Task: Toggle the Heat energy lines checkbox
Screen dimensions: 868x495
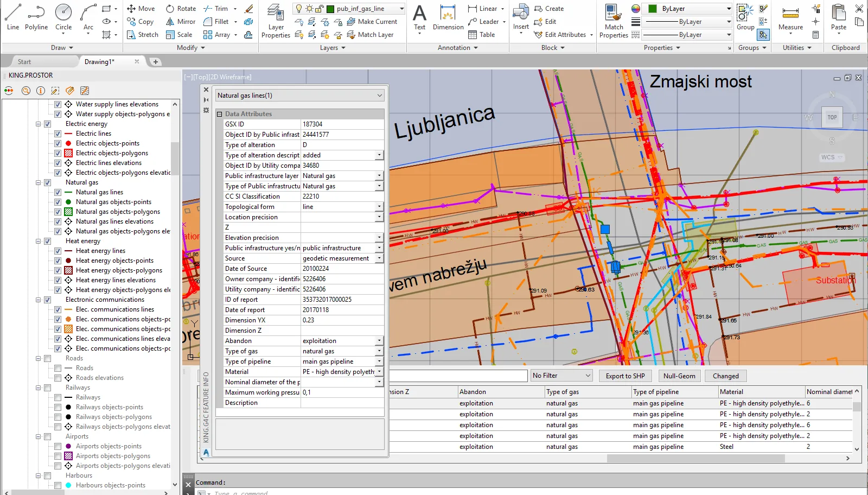Action: [58, 251]
